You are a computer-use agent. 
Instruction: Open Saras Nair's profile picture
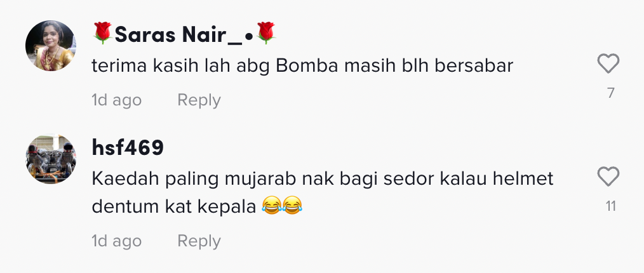(51, 46)
